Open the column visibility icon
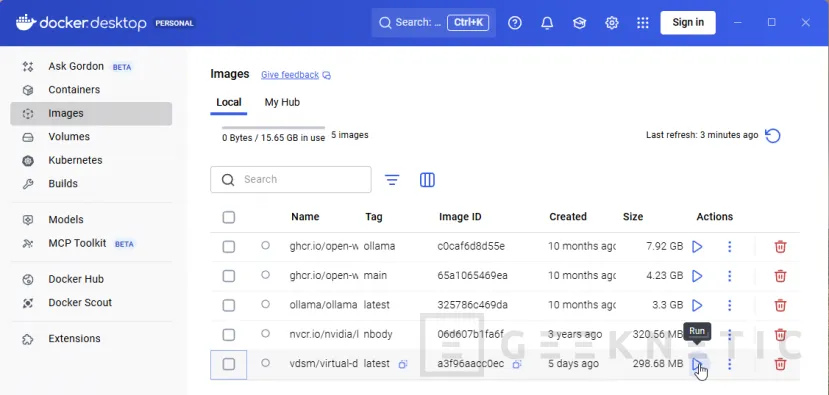 click(427, 180)
